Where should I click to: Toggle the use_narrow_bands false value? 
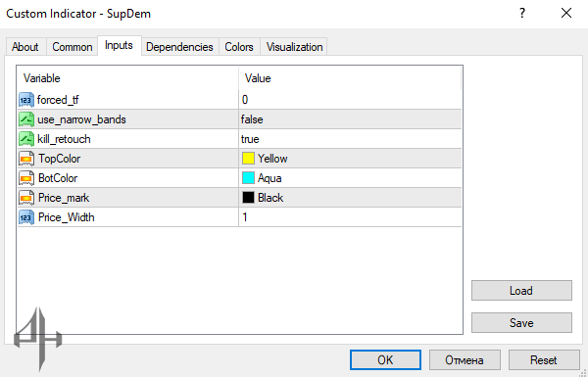(350, 119)
